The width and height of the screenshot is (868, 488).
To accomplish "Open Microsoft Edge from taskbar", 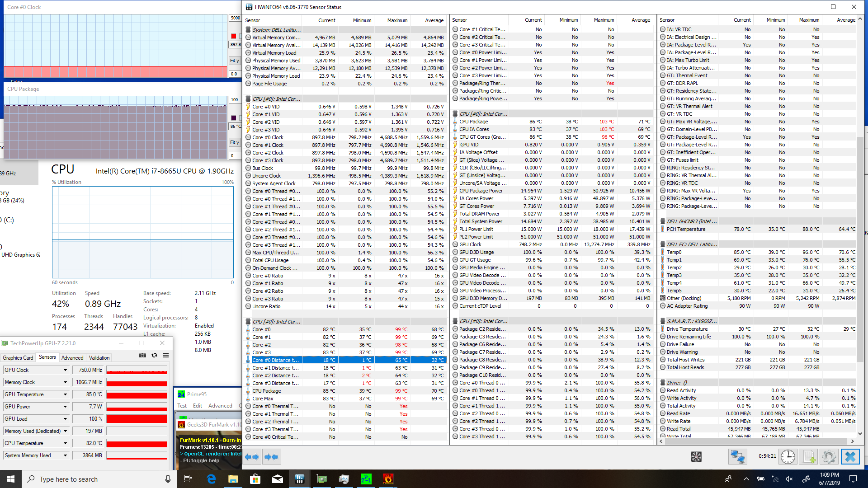I will point(211,479).
